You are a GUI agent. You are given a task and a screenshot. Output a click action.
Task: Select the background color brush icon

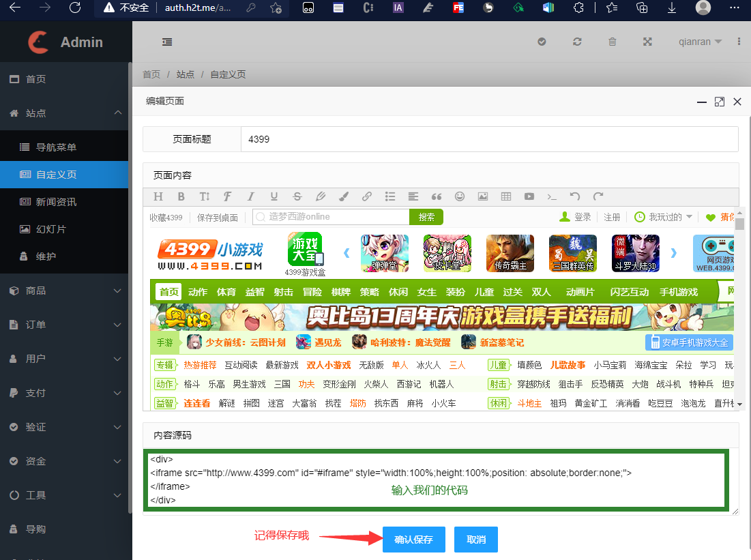pos(343,196)
